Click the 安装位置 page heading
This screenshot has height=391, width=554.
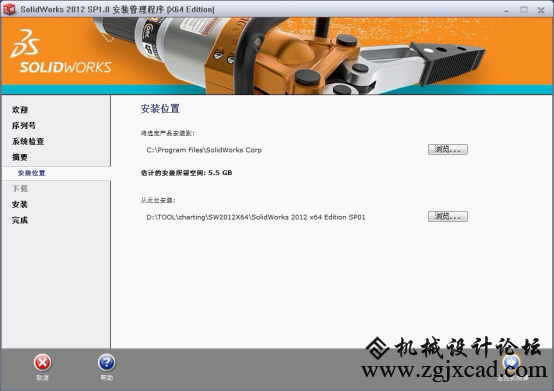point(160,108)
